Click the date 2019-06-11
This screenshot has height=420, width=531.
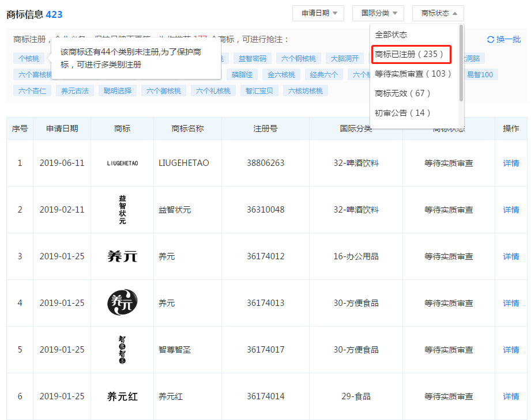coord(62,163)
